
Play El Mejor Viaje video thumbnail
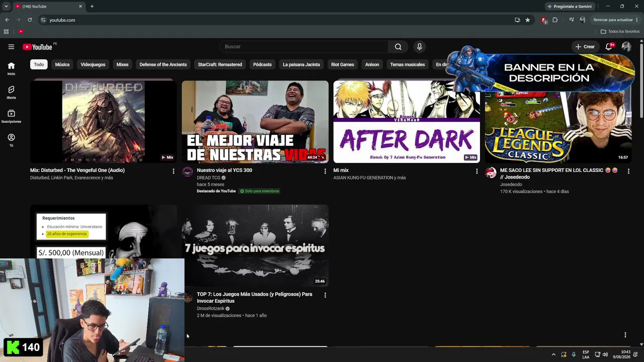coord(255,122)
